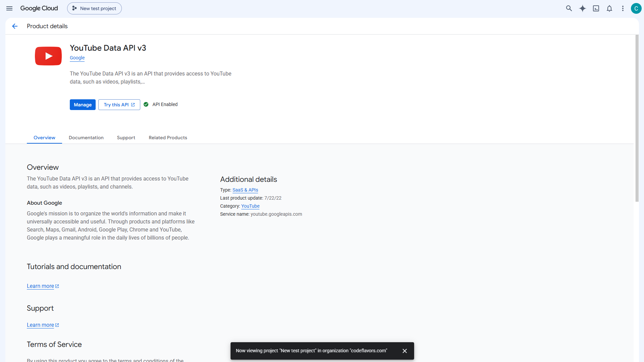Switch to the Support tab
The height and width of the screenshot is (362, 644).
[x=126, y=138]
